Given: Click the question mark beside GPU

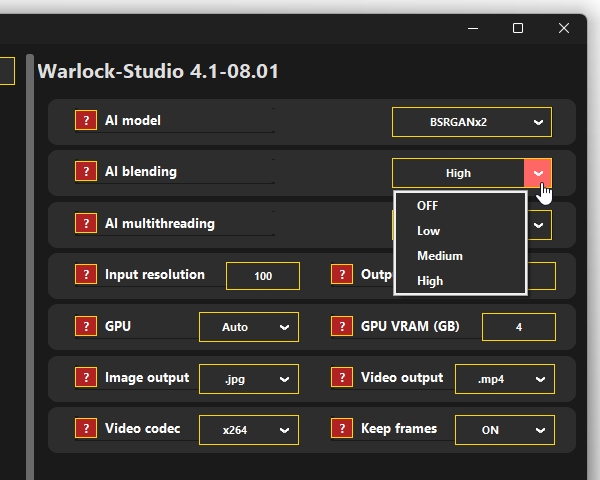Looking at the screenshot, I should coord(86,327).
